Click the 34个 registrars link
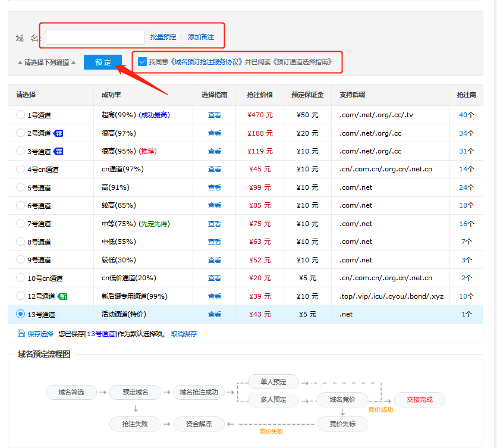497x448 pixels. 467,133
